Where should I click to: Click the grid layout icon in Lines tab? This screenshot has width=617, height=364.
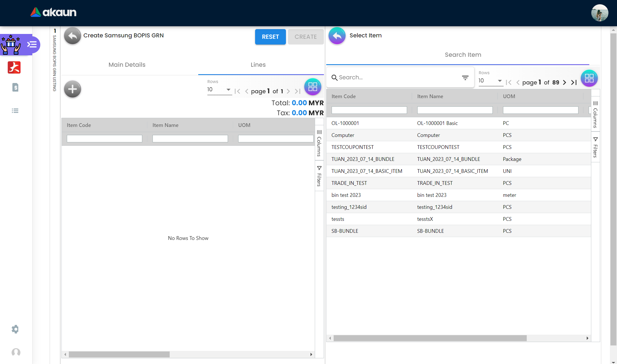[x=312, y=87]
